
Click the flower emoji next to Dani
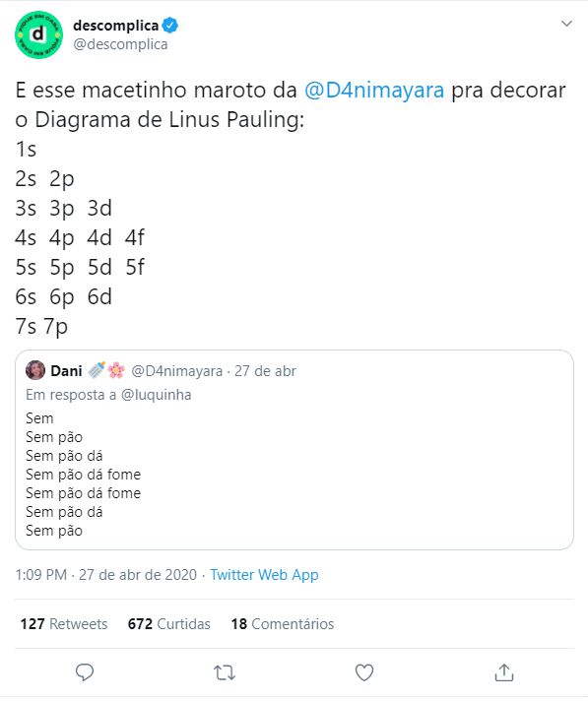click(x=116, y=370)
